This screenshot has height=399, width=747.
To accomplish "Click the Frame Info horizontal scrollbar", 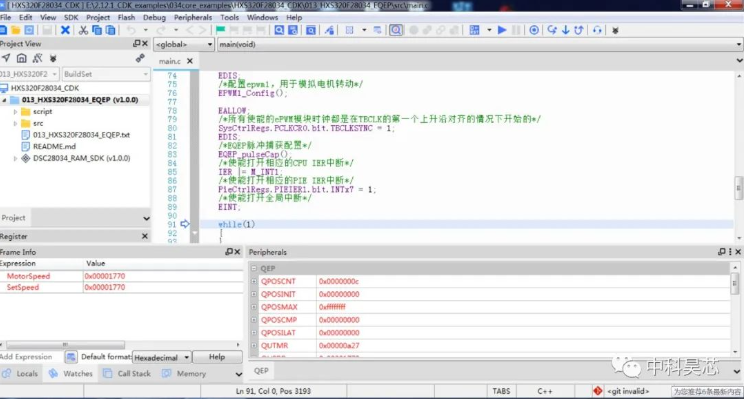I will pyautogui.click(x=65, y=344).
